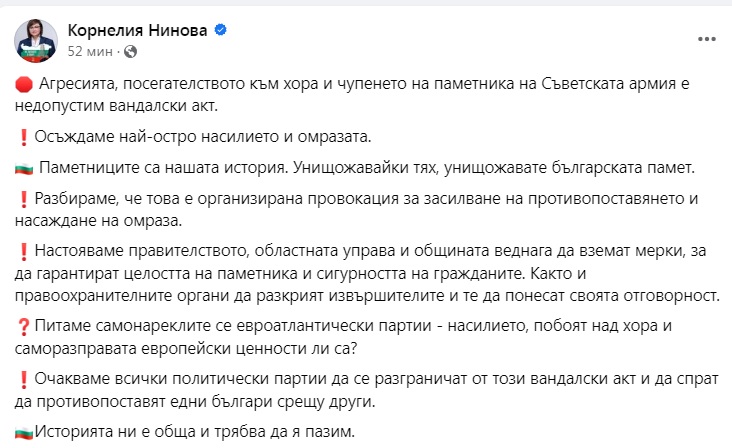This screenshot has height=448, width=732.
Task: Click the Корнелия Нинова author name
Action: point(137,30)
